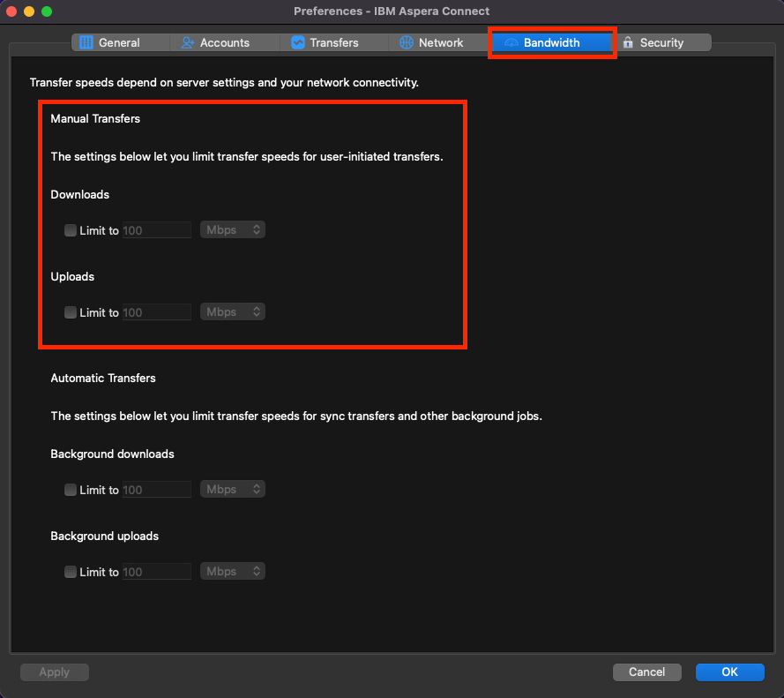Open Background uploads Mbps unit dropdown
The height and width of the screenshot is (698, 784).
click(x=233, y=571)
